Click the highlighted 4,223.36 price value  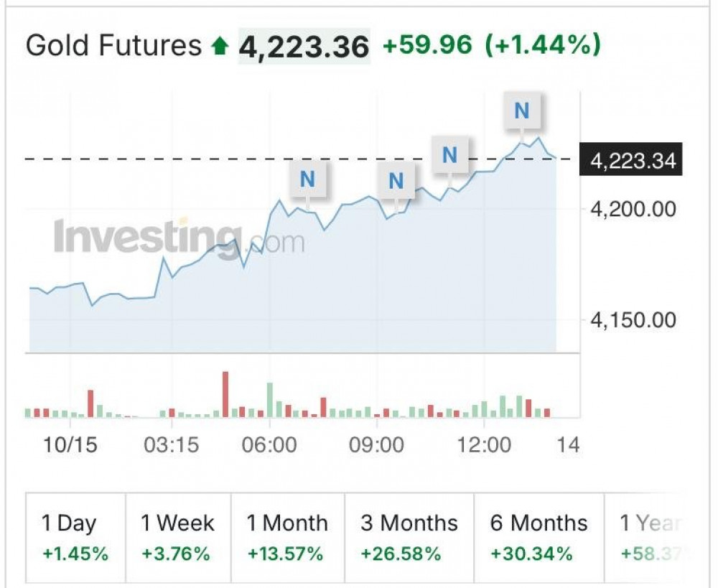[304, 46]
